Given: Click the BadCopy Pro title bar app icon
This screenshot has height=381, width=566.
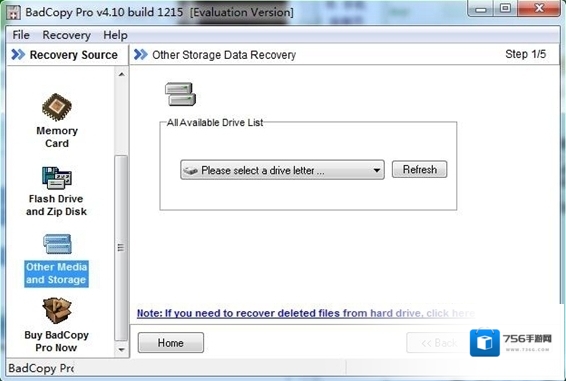Looking at the screenshot, I should [13, 13].
